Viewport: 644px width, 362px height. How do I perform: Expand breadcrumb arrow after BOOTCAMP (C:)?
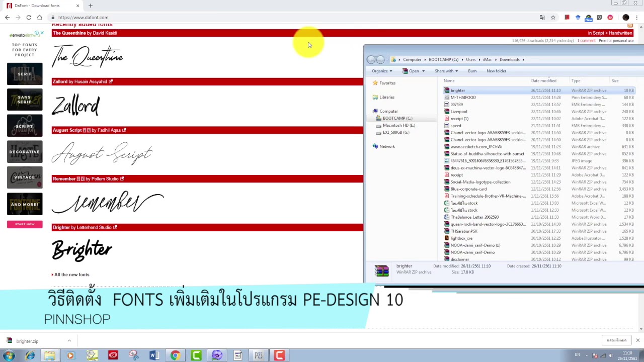click(462, 60)
